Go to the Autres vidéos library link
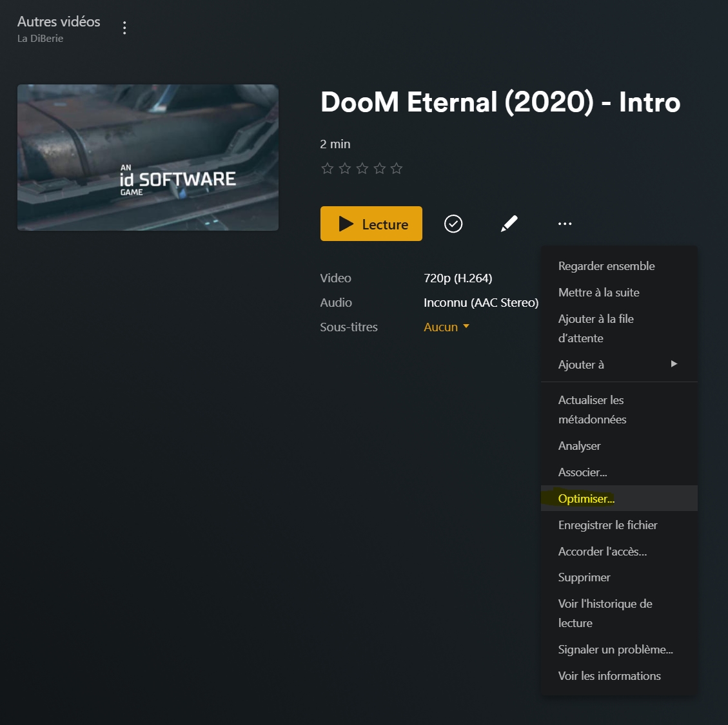The height and width of the screenshot is (725, 728). [59, 22]
